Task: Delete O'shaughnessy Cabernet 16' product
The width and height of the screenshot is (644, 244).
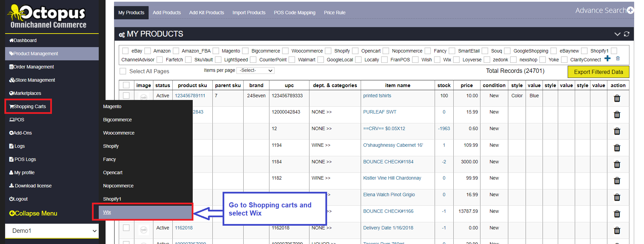Action: pos(617,148)
